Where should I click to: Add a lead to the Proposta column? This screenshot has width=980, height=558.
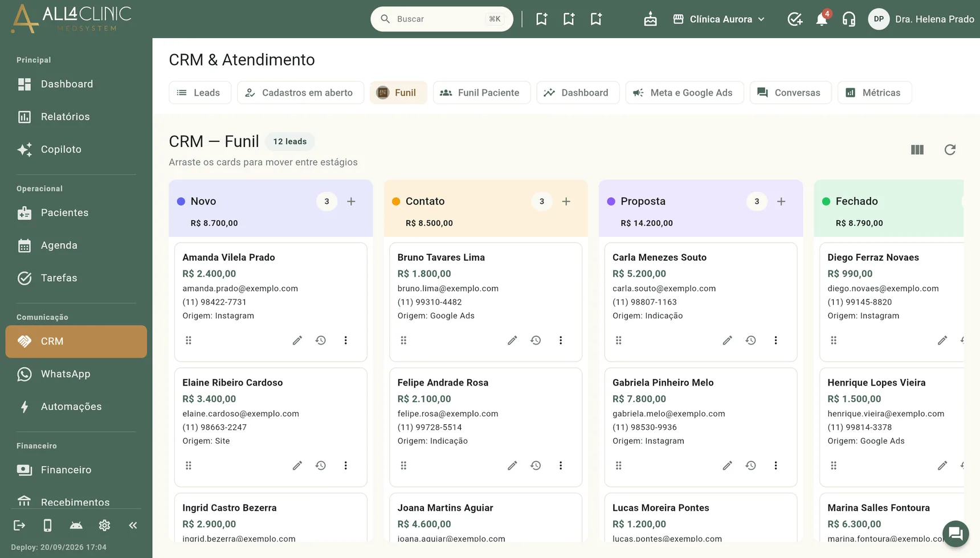tap(781, 202)
